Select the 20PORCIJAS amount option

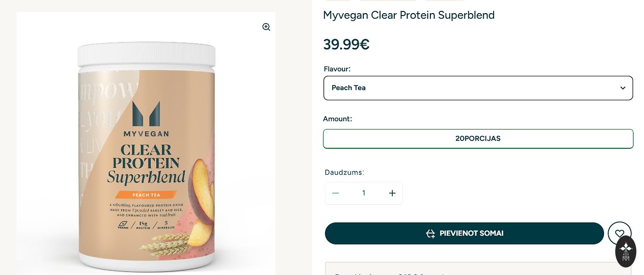tap(478, 138)
